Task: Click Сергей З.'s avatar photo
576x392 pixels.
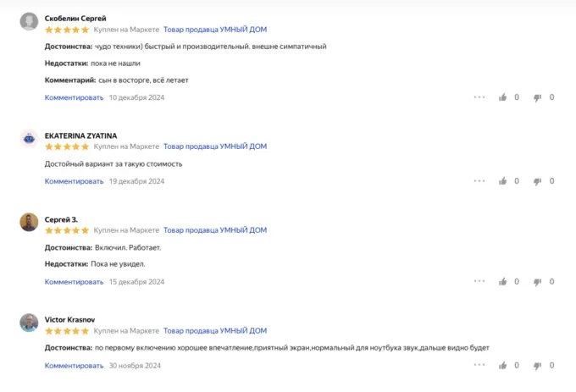Action: [x=29, y=223]
